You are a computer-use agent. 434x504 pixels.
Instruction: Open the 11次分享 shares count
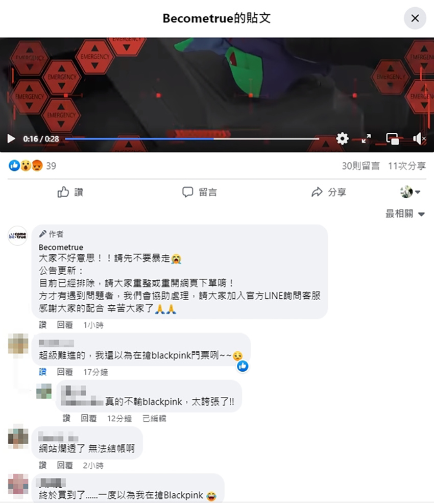[x=406, y=166]
